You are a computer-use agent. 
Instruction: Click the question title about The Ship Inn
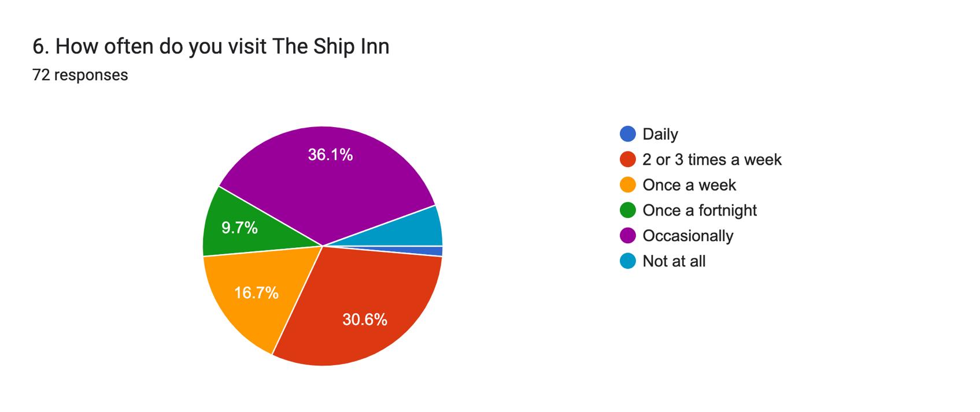click(x=211, y=47)
